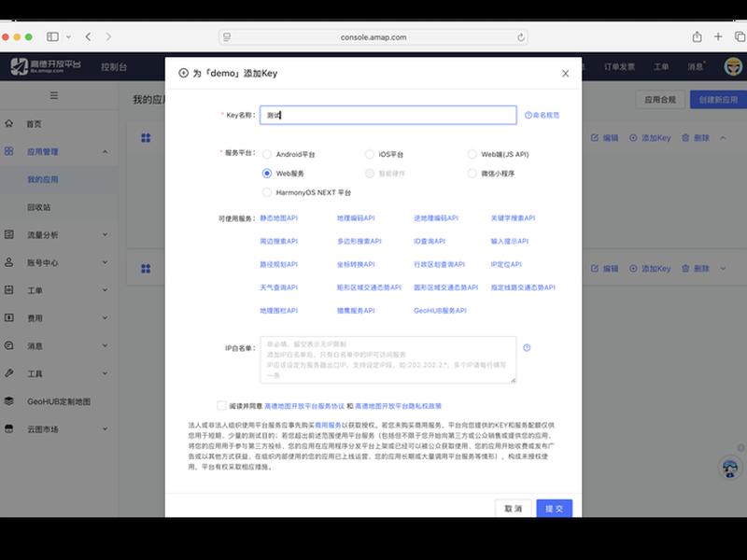Open 订单发票 in the top navigation
The width and height of the screenshot is (747, 560).
pyautogui.click(x=619, y=66)
